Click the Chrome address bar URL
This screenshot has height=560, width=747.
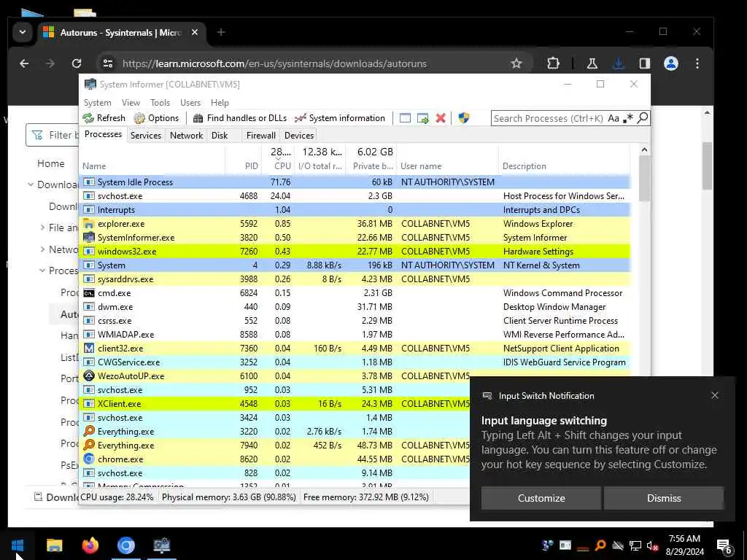[274, 64]
